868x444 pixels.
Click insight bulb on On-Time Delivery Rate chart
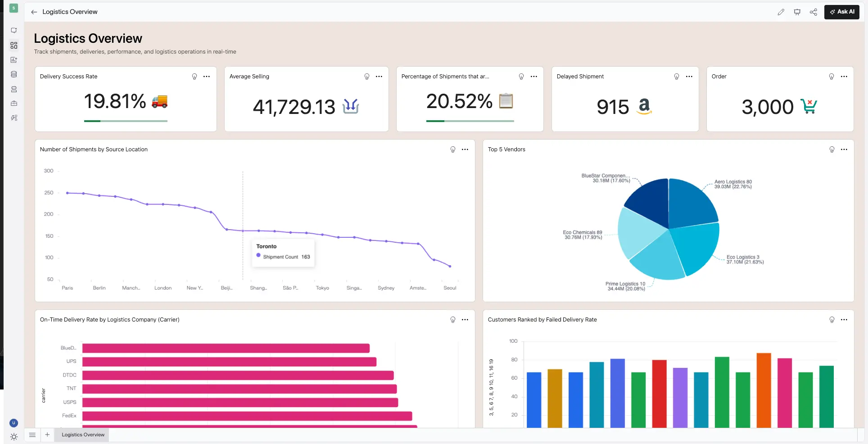click(453, 320)
